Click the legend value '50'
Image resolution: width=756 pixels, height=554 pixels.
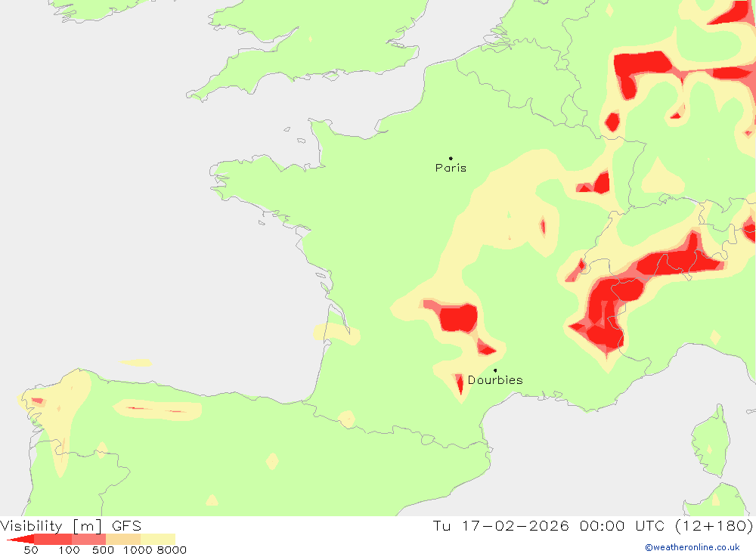[31, 550]
